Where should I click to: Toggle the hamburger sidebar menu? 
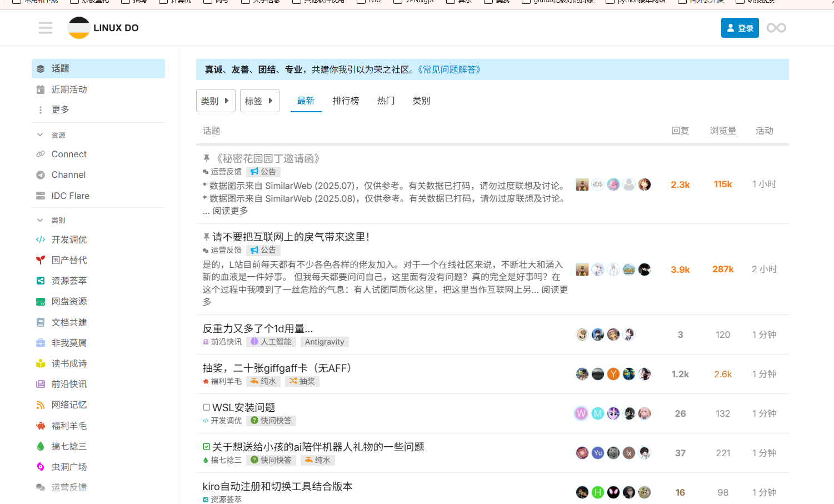46,28
